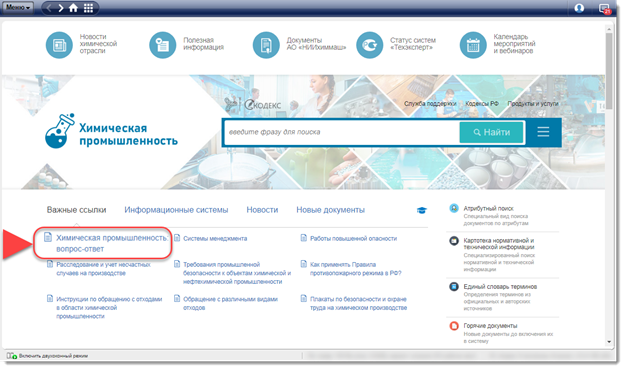Open the grid of products icon
Screen dimensions: 624x369
pyautogui.click(x=88, y=8)
